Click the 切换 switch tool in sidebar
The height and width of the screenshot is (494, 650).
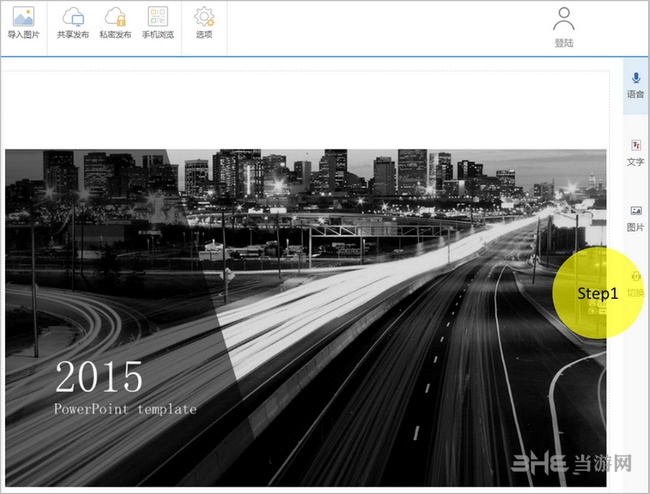pos(635,285)
